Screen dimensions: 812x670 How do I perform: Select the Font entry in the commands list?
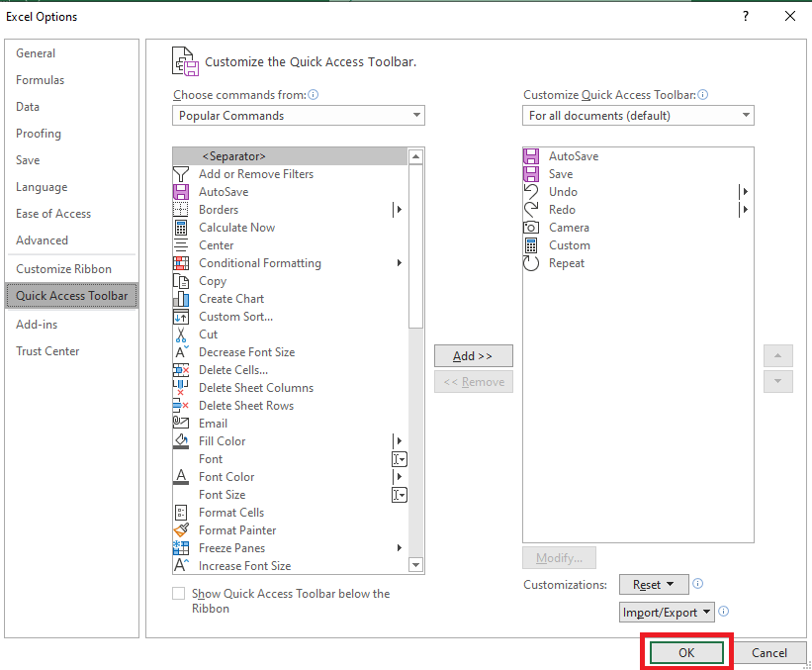290,459
